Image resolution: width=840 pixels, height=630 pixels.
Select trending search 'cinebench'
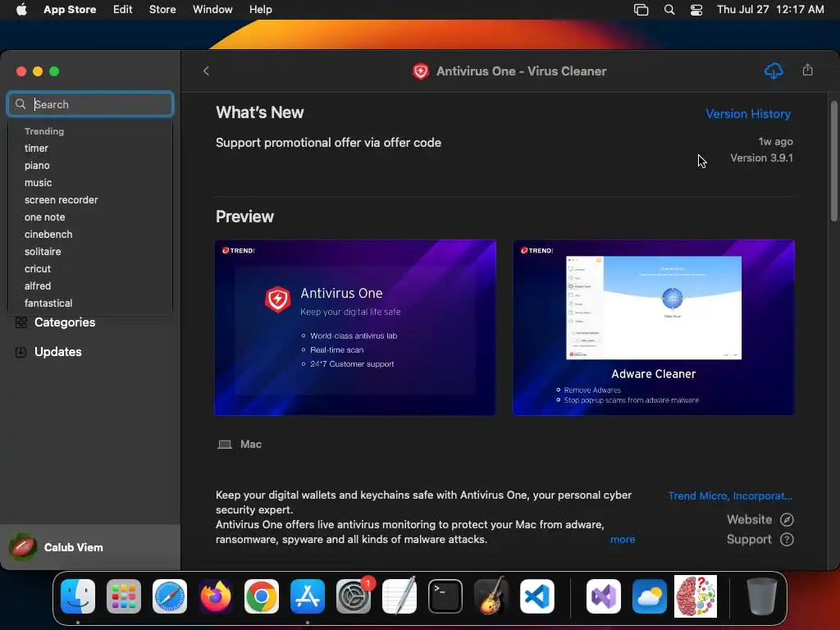(48, 234)
